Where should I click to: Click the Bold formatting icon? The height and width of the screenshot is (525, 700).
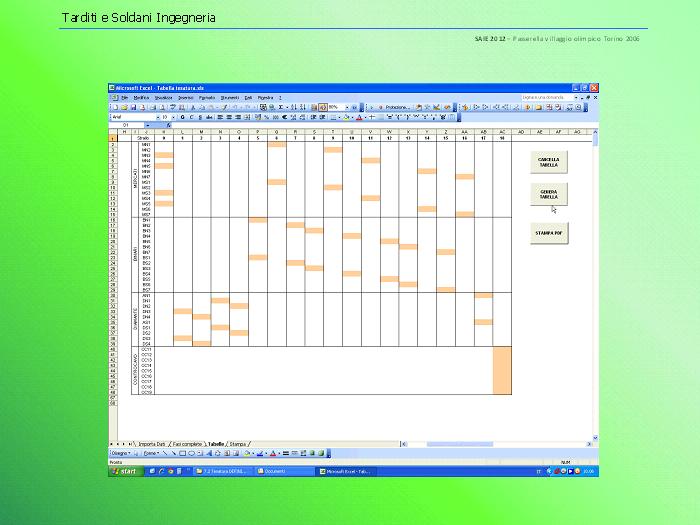point(182,117)
